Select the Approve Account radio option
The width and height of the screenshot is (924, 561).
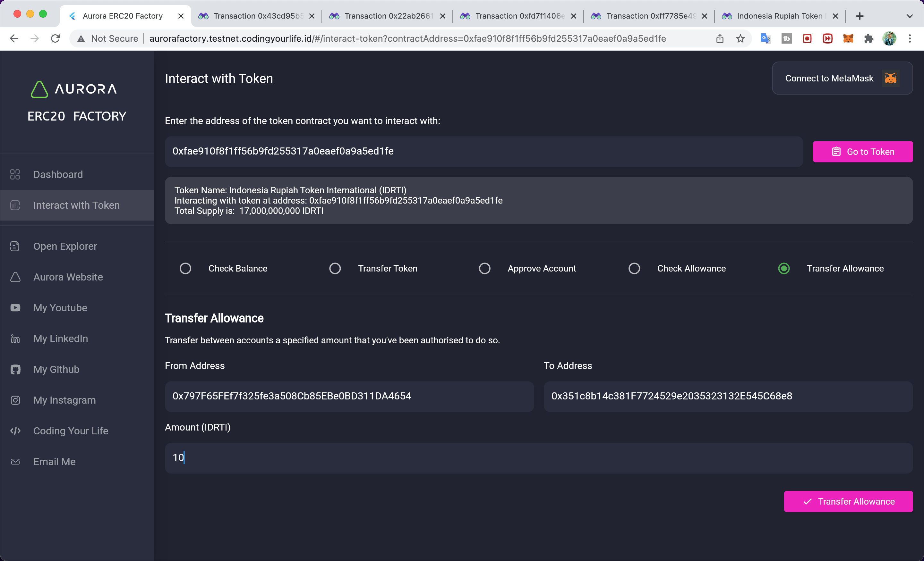coord(484,268)
